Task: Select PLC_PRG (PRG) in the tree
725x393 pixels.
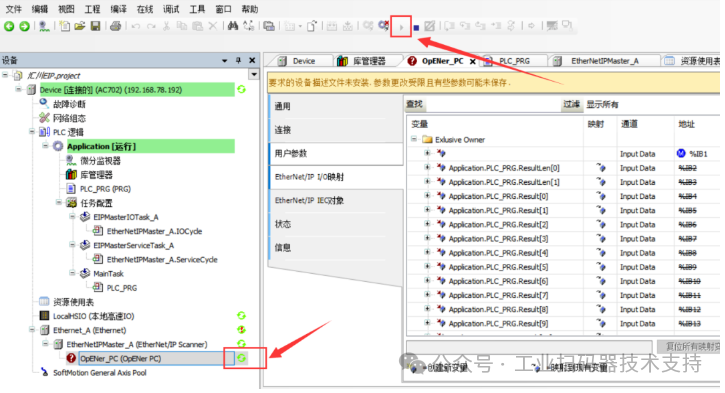Action: click(105, 189)
